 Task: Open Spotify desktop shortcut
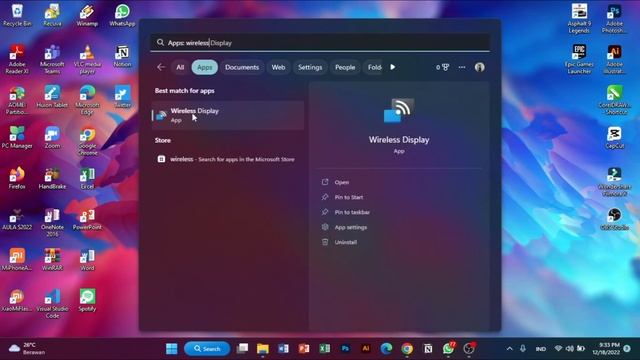(x=87, y=301)
